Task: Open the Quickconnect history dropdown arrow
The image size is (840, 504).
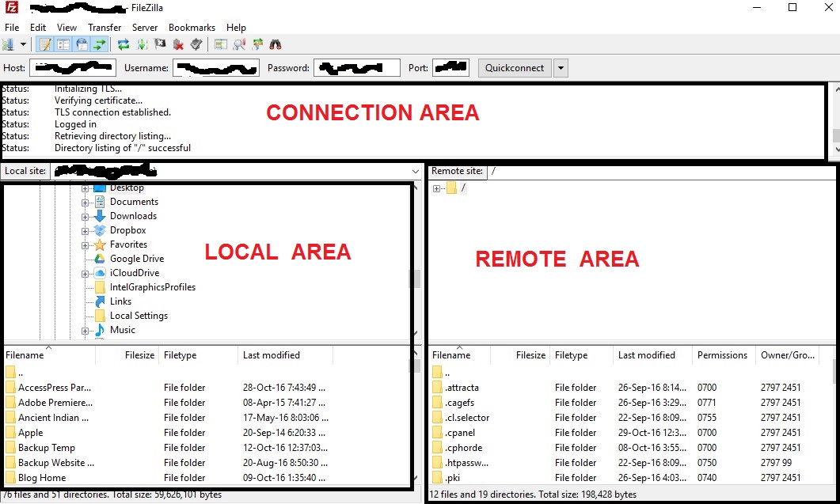Action: 561,68
